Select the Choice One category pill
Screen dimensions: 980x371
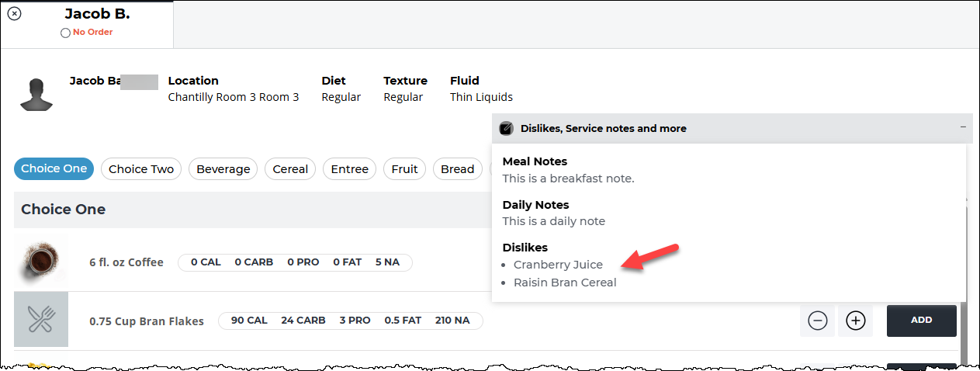click(x=54, y=168)
